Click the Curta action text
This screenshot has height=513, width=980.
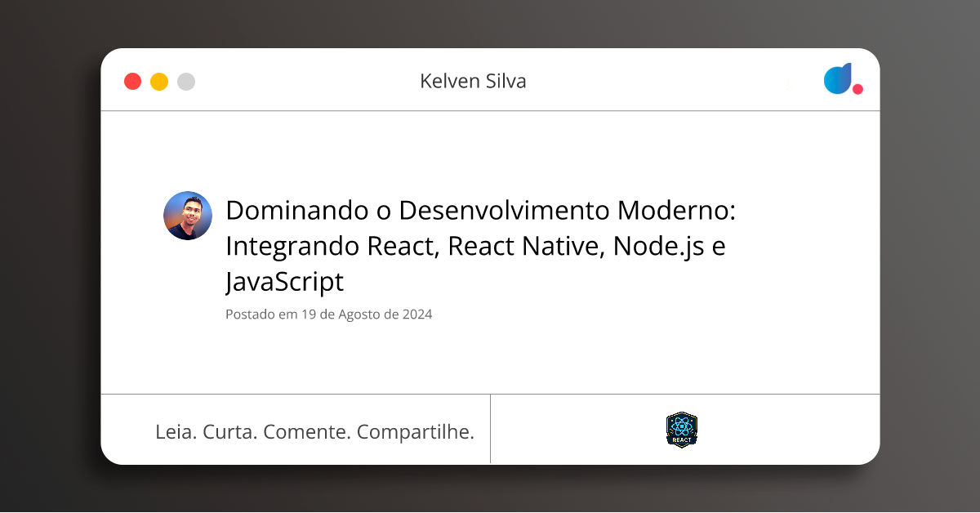coord(229,431)
